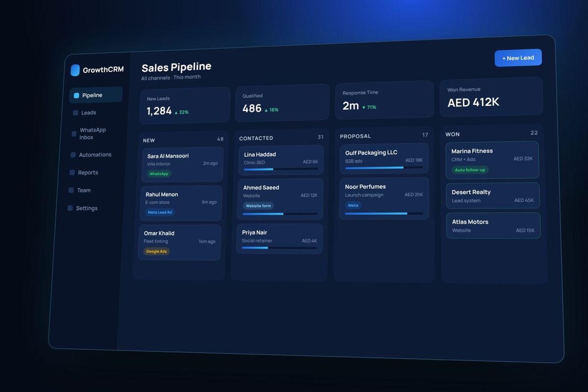Screen dimensions: 588x392
Task: Click the NEW column header
Action: click(x=149, y=141)
